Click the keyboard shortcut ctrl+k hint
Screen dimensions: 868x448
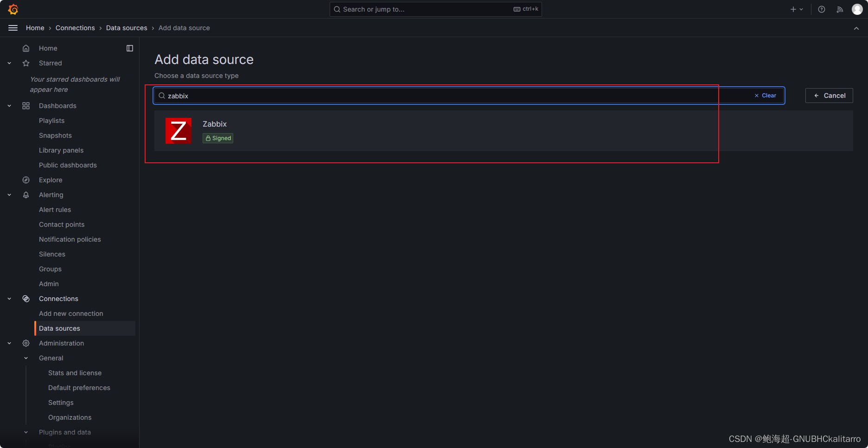(526, 9)
